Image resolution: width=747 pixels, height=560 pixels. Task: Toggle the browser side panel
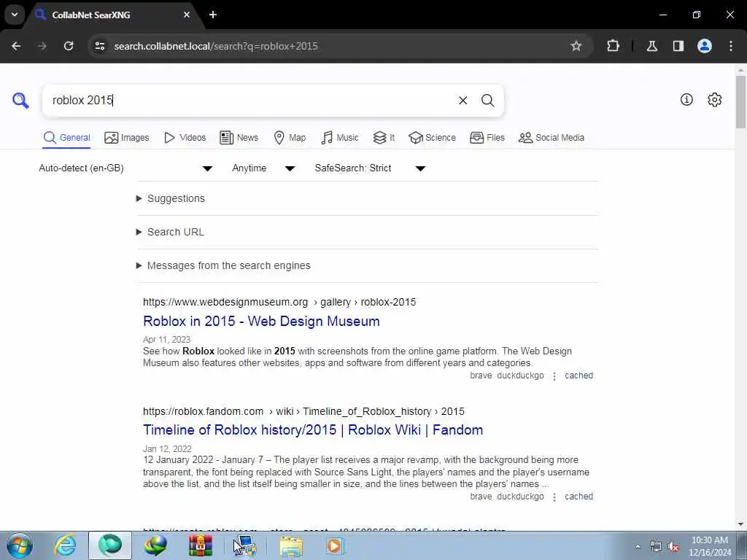tap(678, 46)
